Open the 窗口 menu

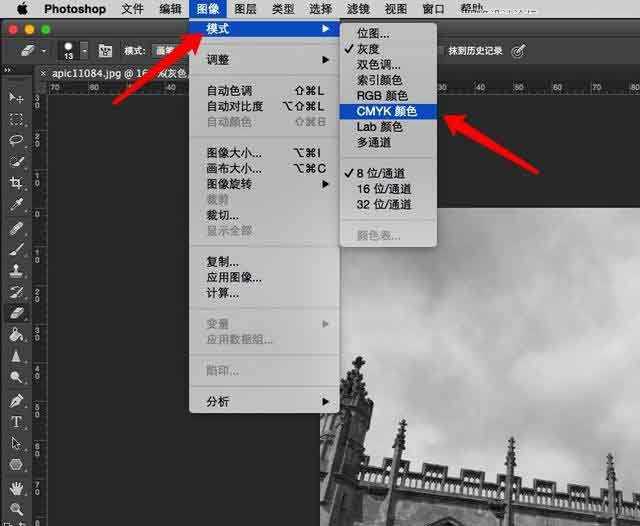click(x=433, y=9)
